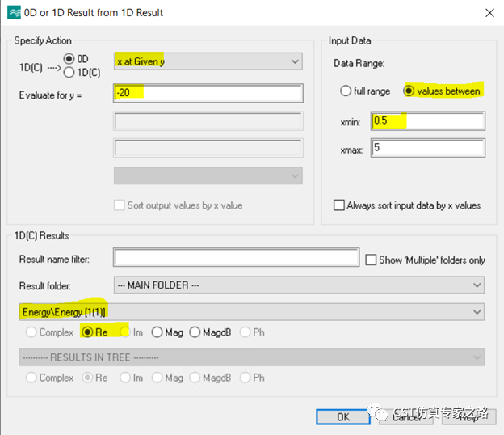Click the Cancel button
Screen dimensions: 504x435
point(406,417)
